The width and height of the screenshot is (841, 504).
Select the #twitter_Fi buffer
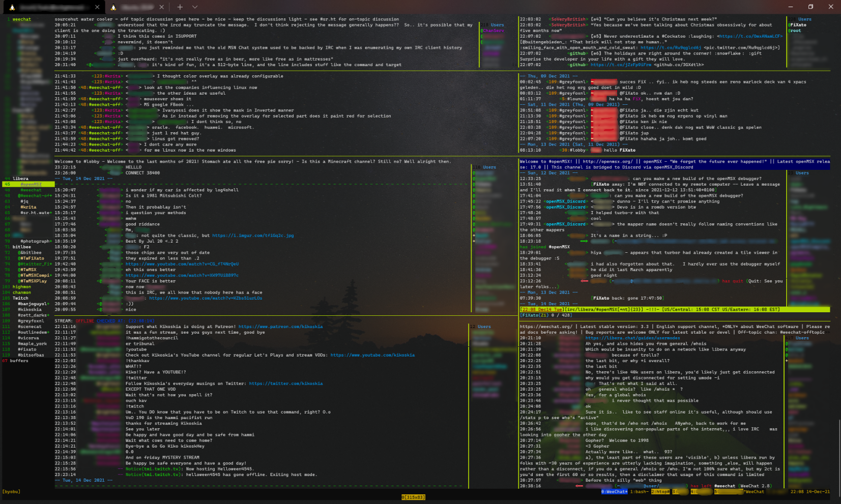(35, 264)
